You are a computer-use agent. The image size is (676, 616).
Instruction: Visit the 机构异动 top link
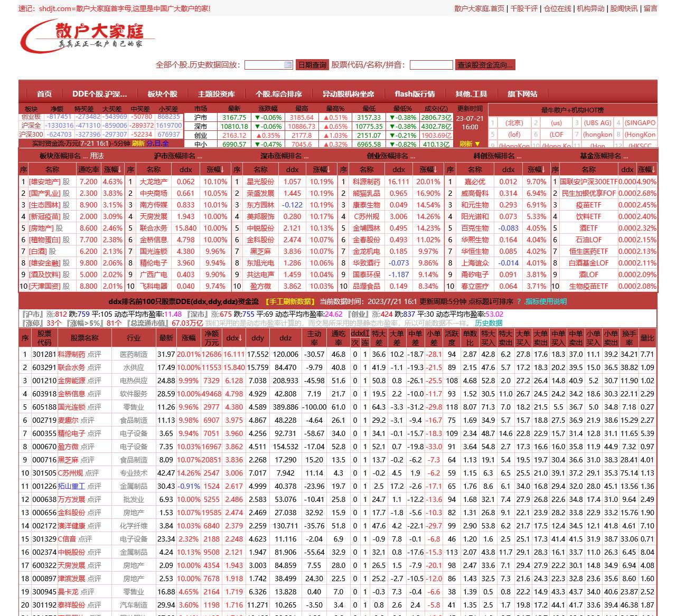click(590, 8)
